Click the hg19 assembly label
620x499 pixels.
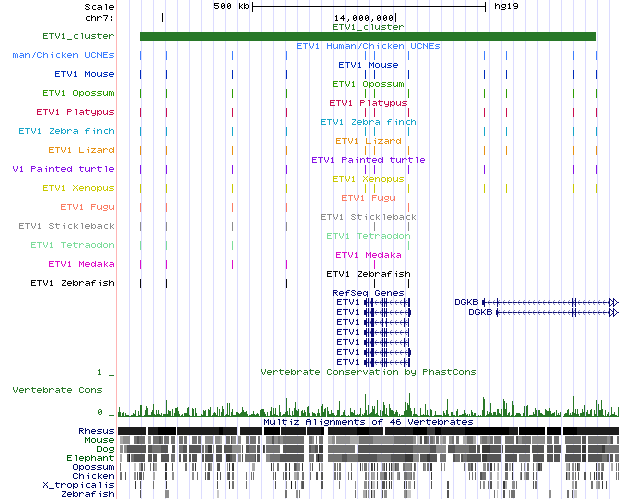pyautogui.click(x=508, y=6)
